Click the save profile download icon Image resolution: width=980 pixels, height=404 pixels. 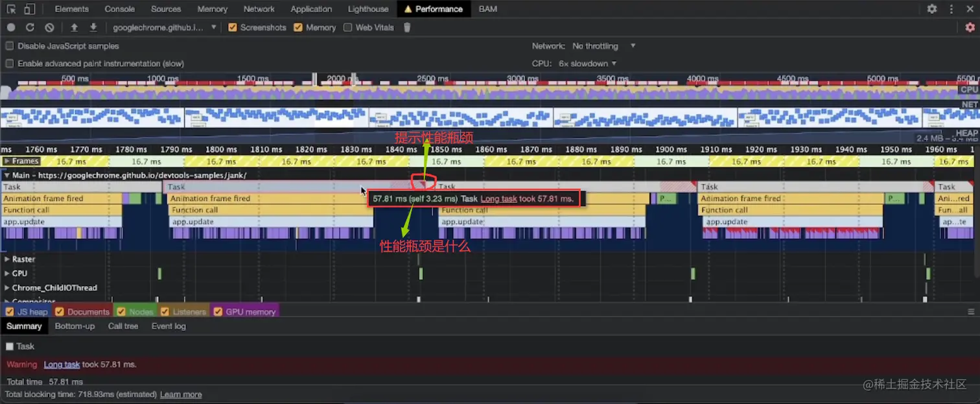(93, 27)
